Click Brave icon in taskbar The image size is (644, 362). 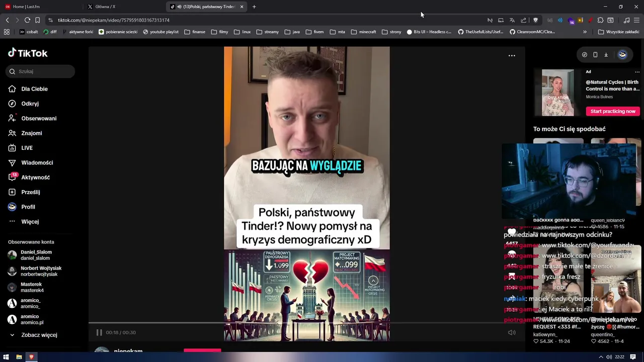31,357
